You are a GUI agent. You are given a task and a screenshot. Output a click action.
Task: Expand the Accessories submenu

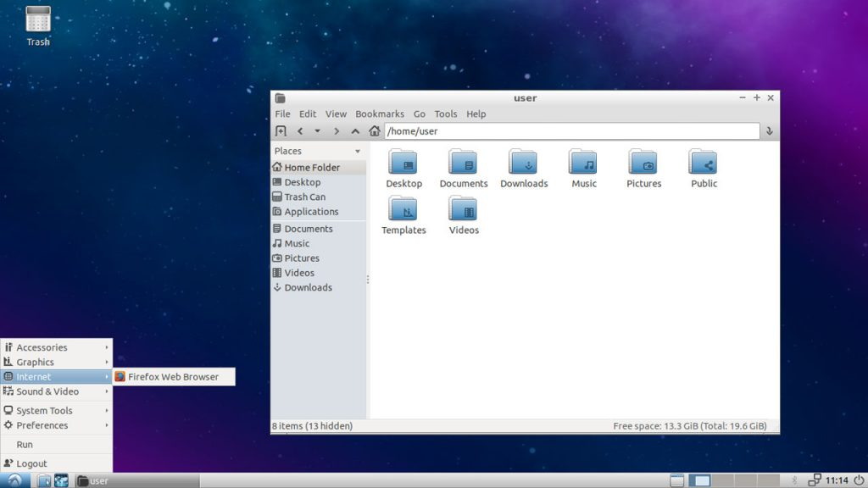click(57, 347)
